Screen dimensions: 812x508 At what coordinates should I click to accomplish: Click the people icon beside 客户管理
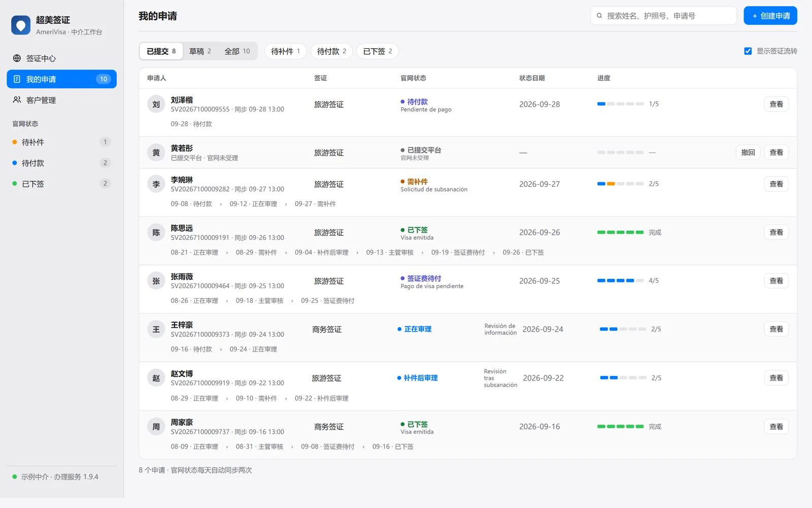tap(17, 100)
